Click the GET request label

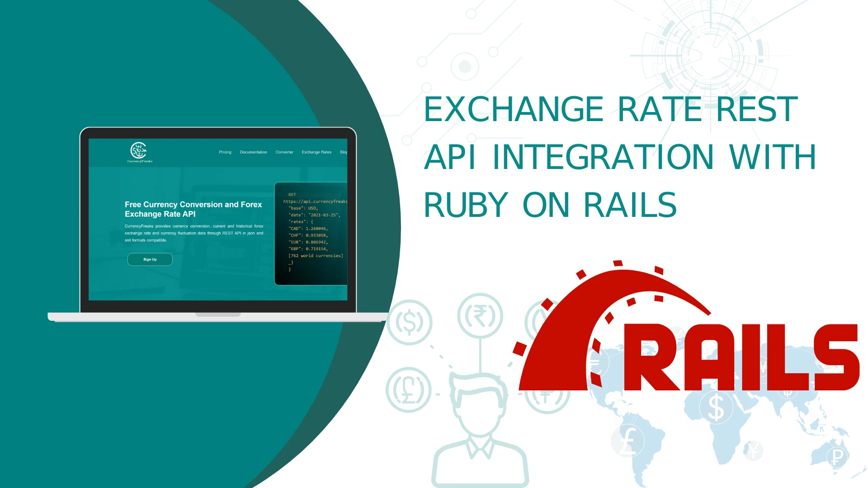[x=292, y=194]
